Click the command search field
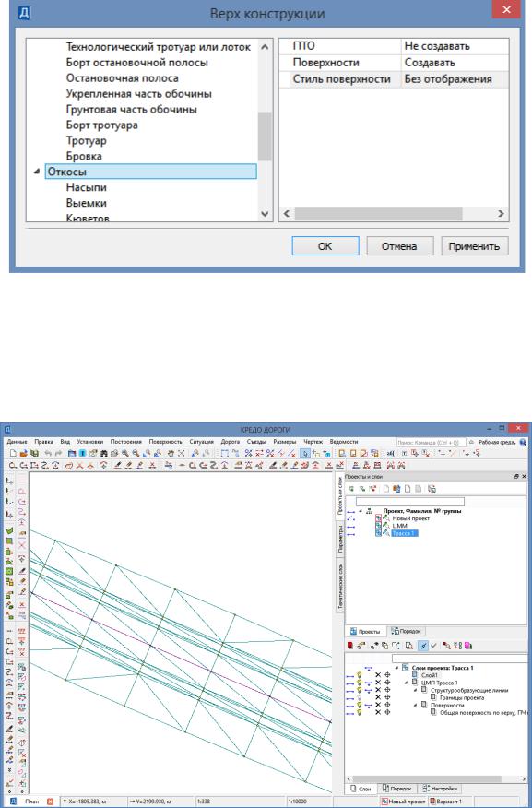 (431, 442)
